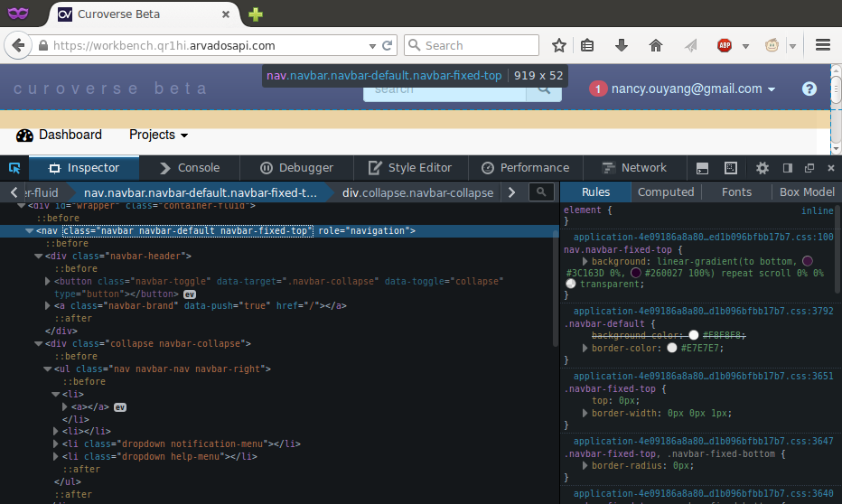
Task: Click the #E7E7E7 border-color swatch
Action: [672, 348]
